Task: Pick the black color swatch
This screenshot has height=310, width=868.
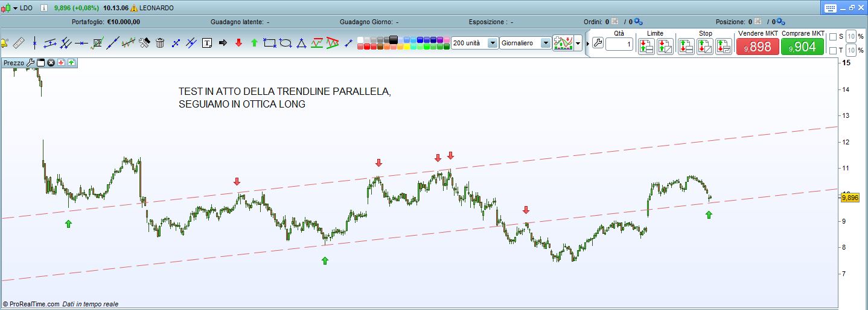Action: pyautogui.click(x=394, y=40)
